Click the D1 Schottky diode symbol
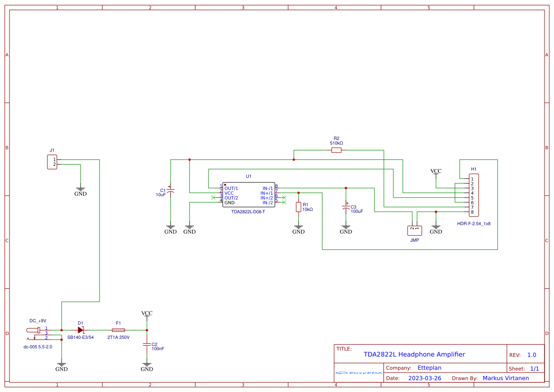This screenshot has width=554, height=392. pyautogui.click(x=81, y=330)
